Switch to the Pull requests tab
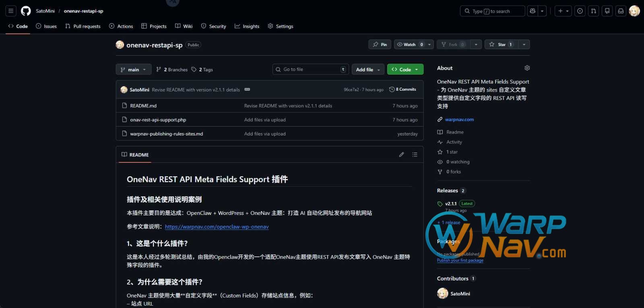644x308 pixels. 83,26
